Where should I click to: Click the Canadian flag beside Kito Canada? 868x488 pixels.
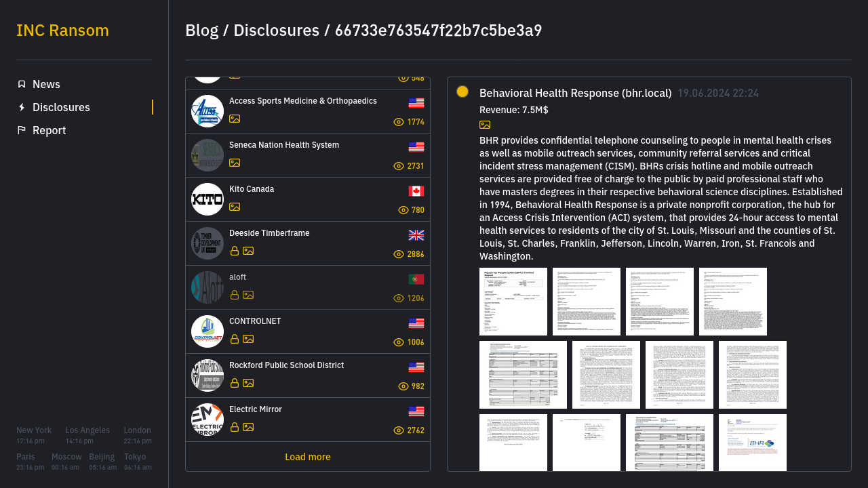416,191
